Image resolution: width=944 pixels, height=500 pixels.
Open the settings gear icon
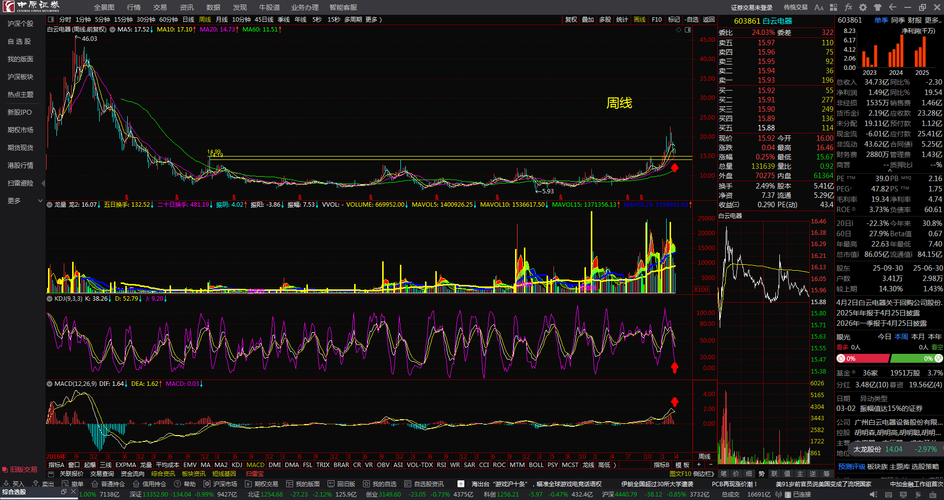click(863, 7)
